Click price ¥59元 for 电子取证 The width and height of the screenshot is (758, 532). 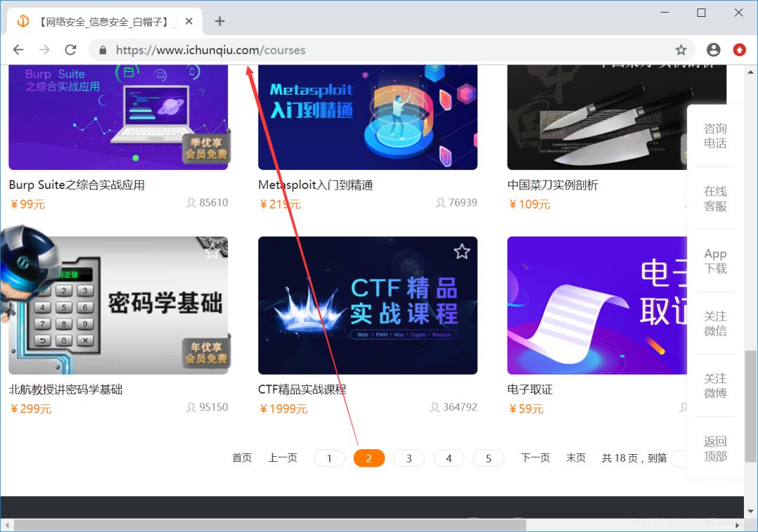pyautogui.click(x=526, y=408)
